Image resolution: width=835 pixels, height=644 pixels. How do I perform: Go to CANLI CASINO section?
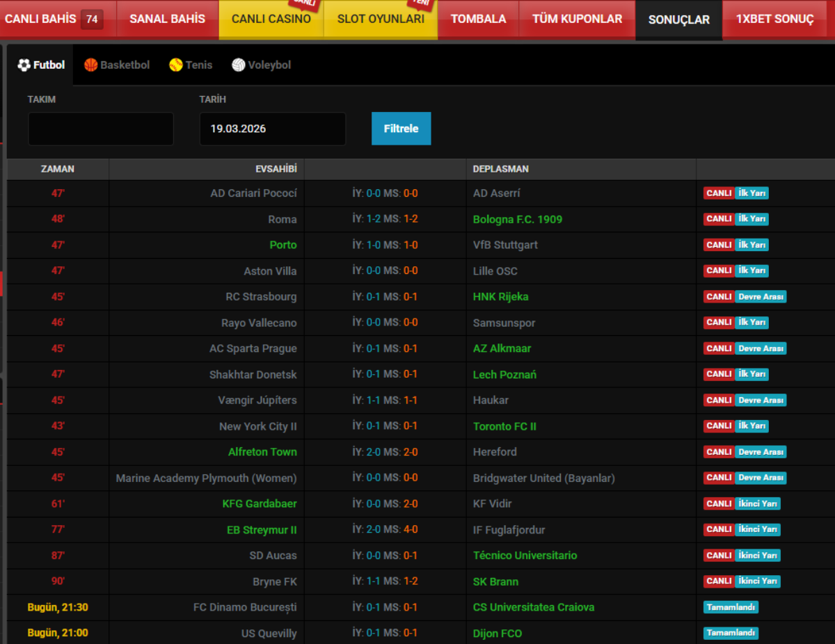(271, 19)
